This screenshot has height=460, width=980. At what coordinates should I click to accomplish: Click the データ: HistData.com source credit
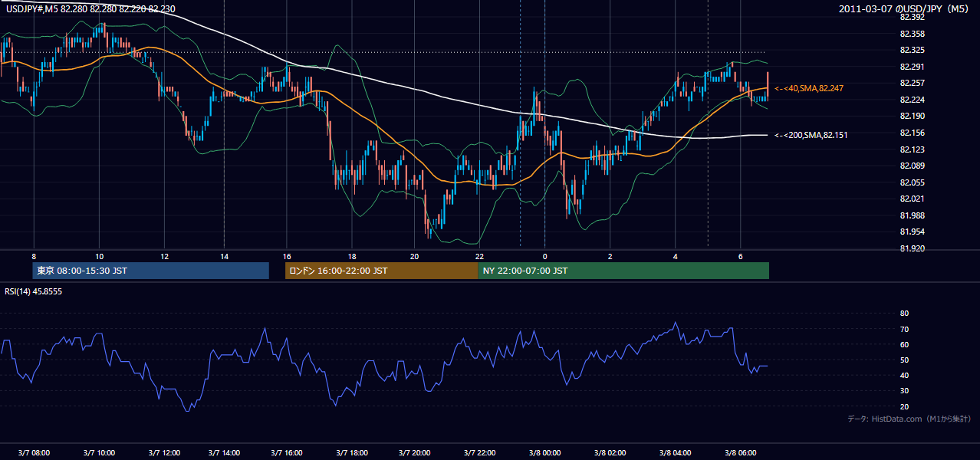tap(909, 419)
